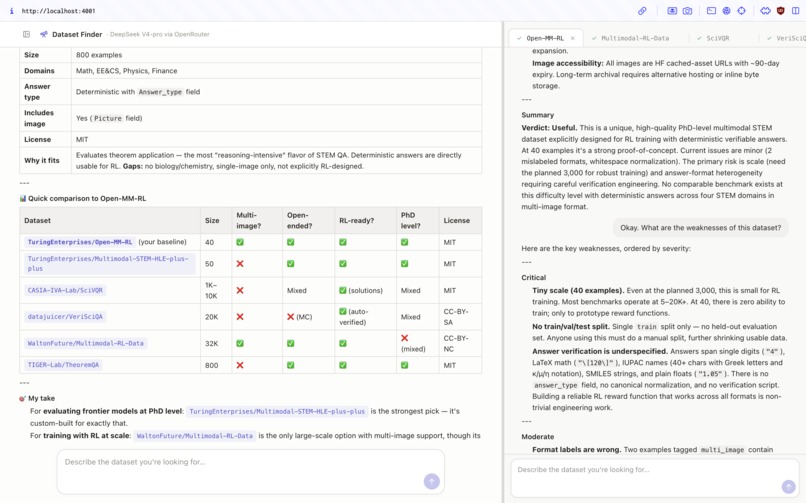This screenshot has width=806, height=503.
Task: Open the Multimodal-STEM-HLE-plus-plus link in My take paragraph
Action: tap(277, 412)
